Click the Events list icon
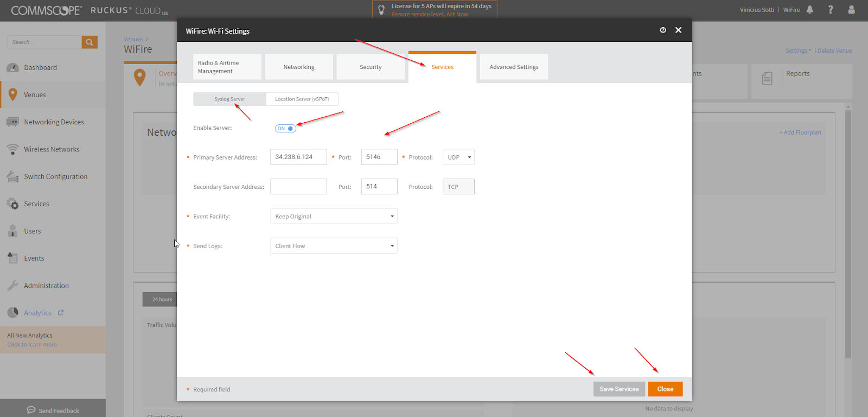This screenshot has width=868, height=417. tap(12, 258)
